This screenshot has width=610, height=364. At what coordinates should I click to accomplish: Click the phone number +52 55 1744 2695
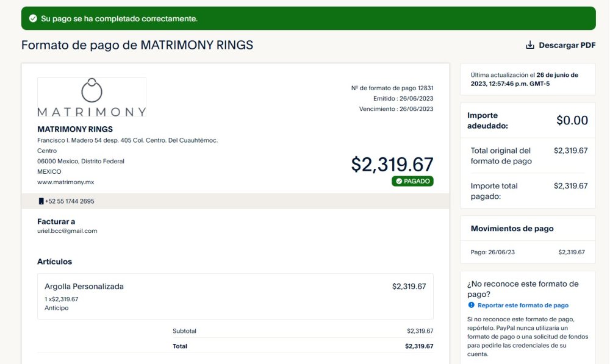tap(70, 201)
